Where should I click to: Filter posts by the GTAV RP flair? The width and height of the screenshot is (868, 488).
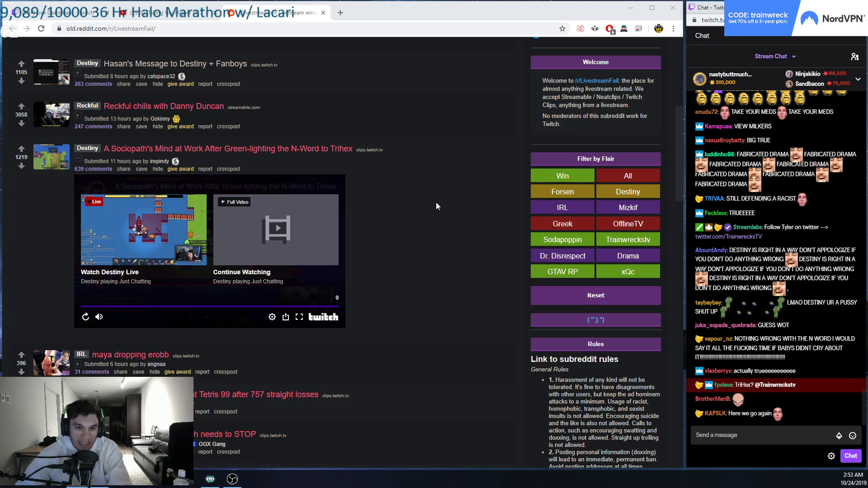563,271
